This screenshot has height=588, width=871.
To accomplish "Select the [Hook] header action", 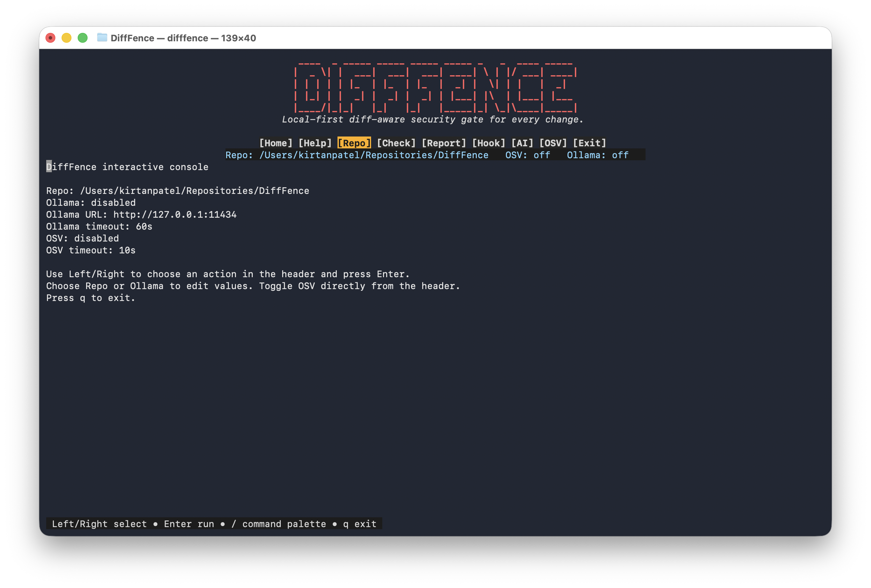I will tap(488, 143).
